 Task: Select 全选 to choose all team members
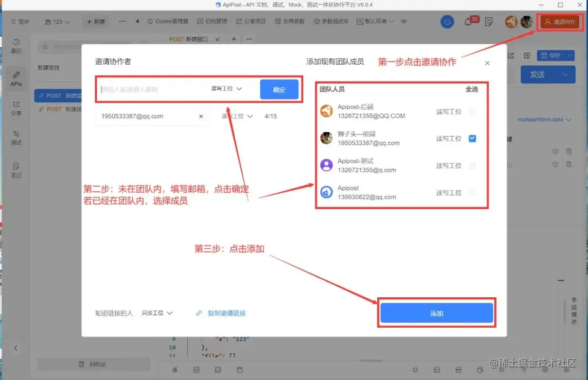[x=471, y=89]
